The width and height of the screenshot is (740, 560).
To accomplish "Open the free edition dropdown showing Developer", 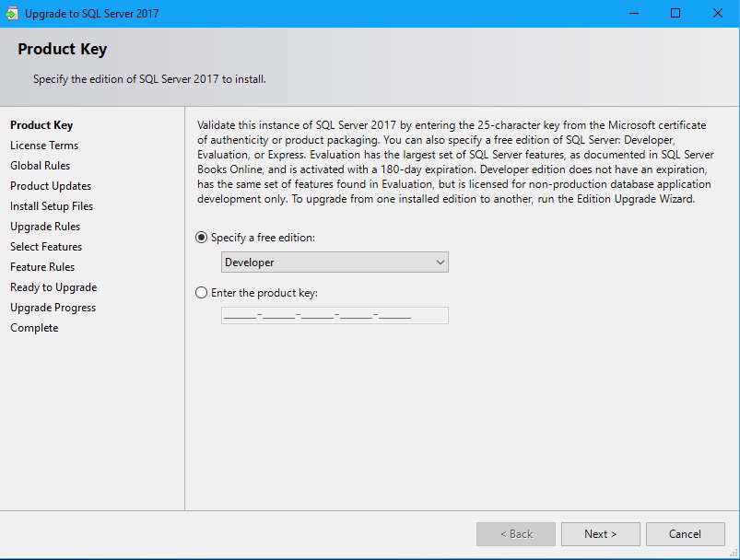I will (323, 262).
